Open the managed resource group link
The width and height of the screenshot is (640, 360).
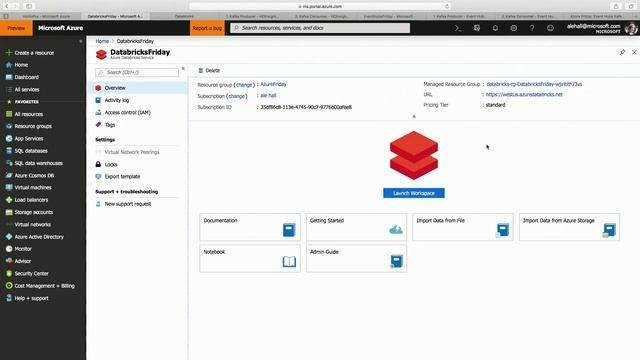click(x=534, y=84)
